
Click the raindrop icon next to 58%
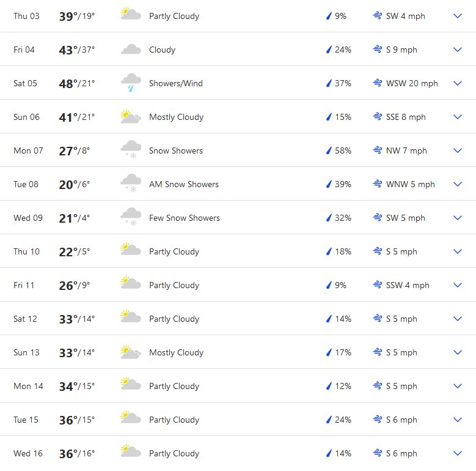pos(329,150)
